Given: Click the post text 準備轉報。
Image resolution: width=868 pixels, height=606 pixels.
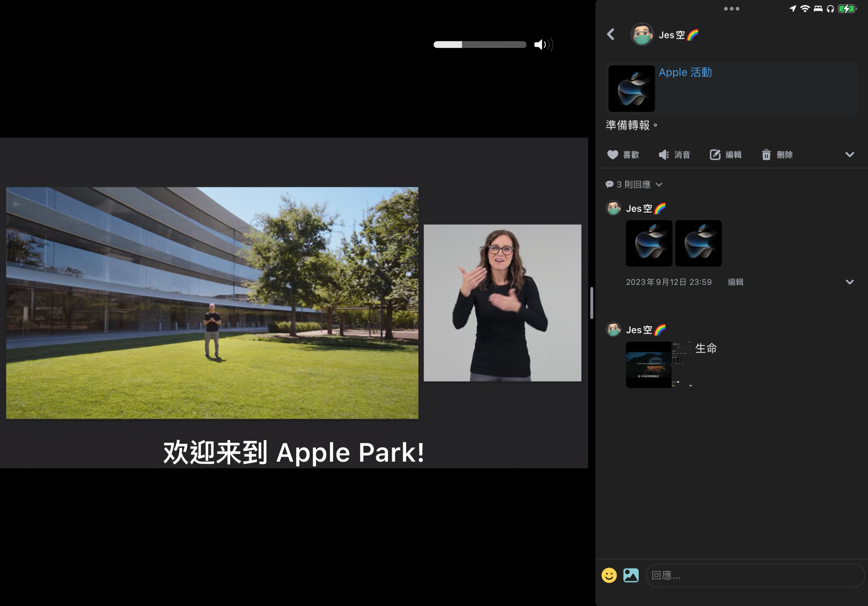Looking at the screenshot, I should pyautogui.click(x=632, y=125).
